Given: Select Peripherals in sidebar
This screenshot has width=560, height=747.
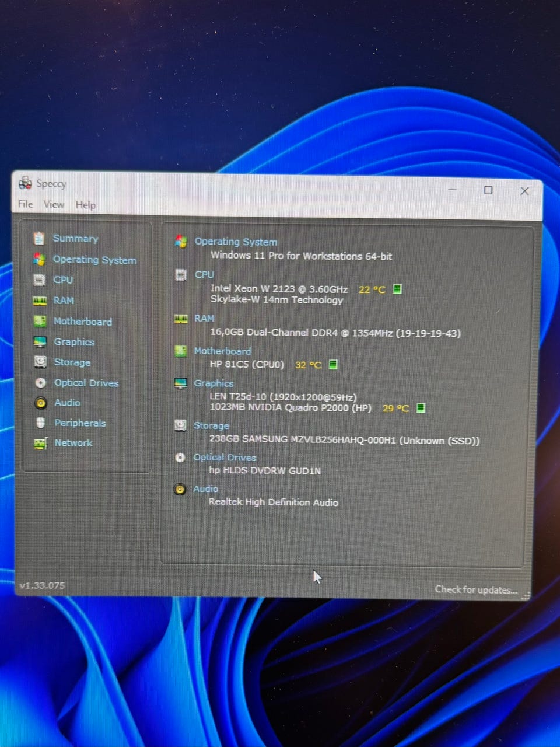Looking at the screenshot, I should click(x=80, y=423).
